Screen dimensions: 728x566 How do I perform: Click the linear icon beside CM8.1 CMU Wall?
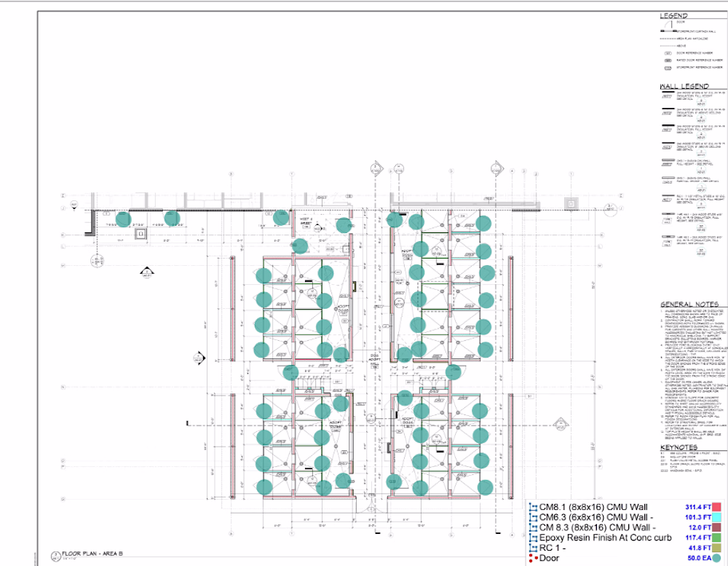[533, 508]
